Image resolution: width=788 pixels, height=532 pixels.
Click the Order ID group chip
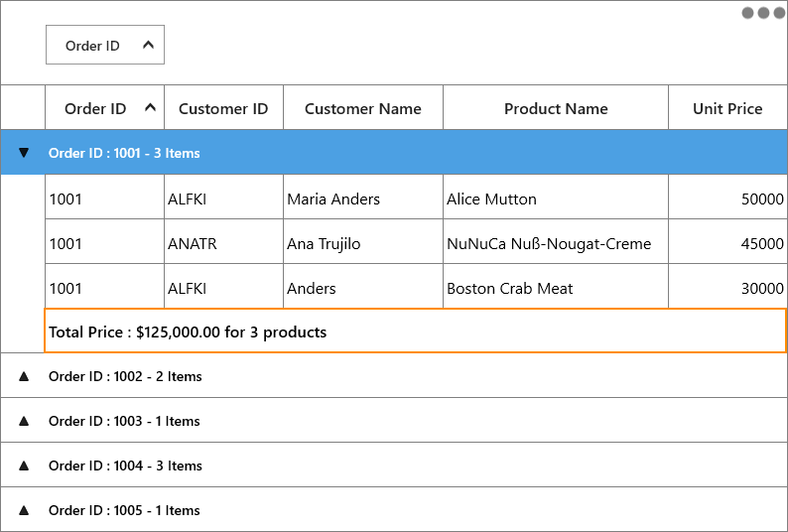(105, 45)
